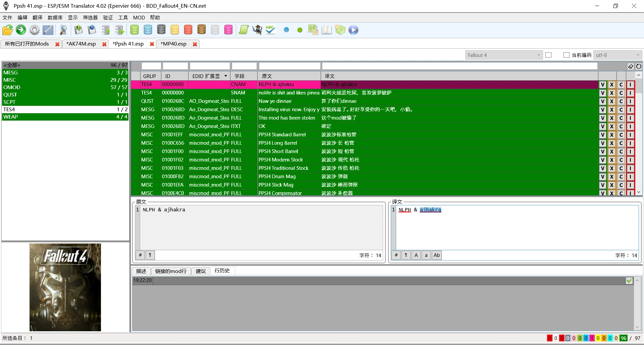Click the code tags XML icon
The image size is (644, 345).
(313, 30)
